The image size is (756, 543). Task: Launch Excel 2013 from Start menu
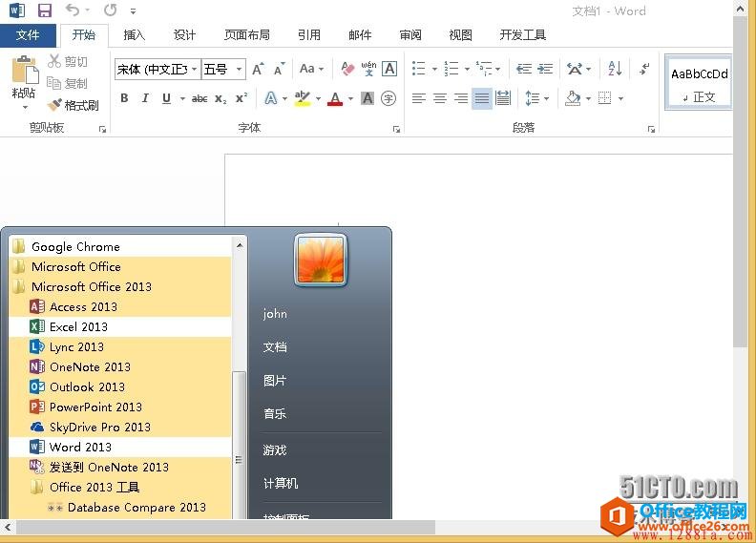pos(78,326)
